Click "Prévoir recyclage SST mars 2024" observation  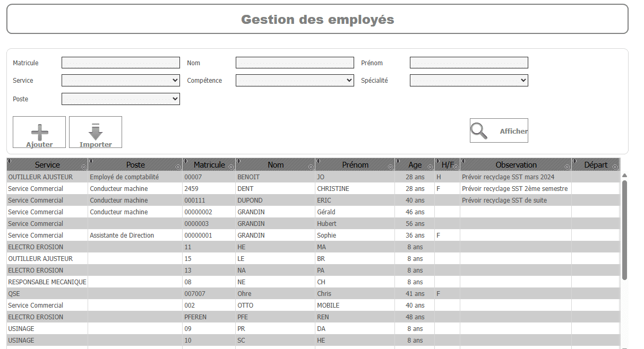coord(516,177)
